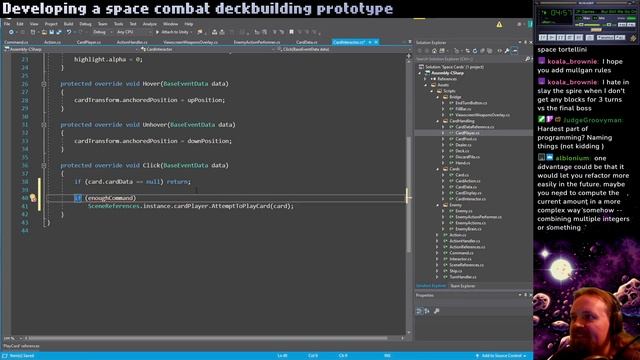
Task: Open the Build menu
Action: [x=68, y=24]
